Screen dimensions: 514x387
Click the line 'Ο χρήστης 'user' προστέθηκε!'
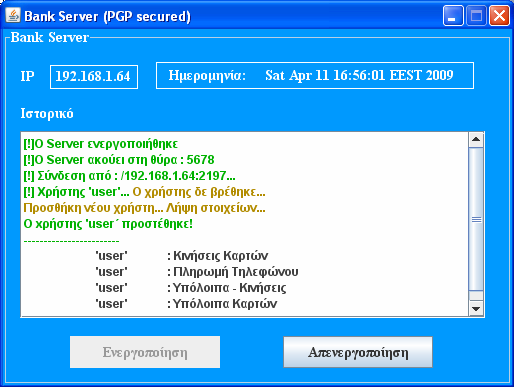click(108, 224)
